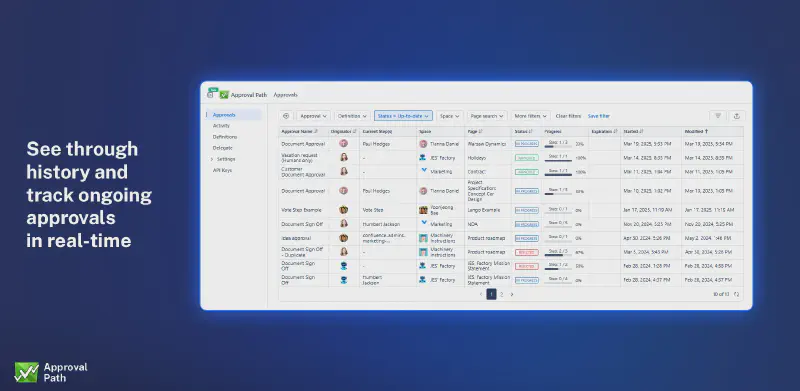Open the column filter lines icon
Image resolution: width=800 pixels, height=391 pixels.
tap(717, 116)
